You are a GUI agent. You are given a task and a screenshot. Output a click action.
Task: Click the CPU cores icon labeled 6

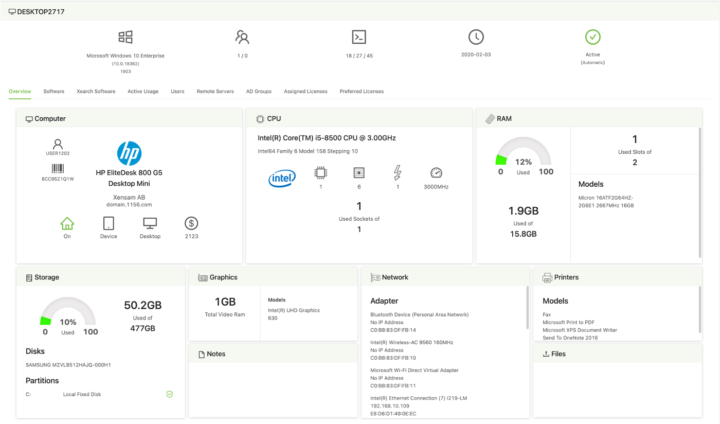point(359,173)
